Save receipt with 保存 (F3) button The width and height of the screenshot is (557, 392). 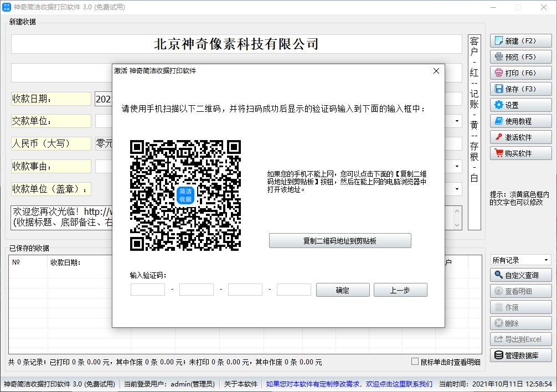521,89
